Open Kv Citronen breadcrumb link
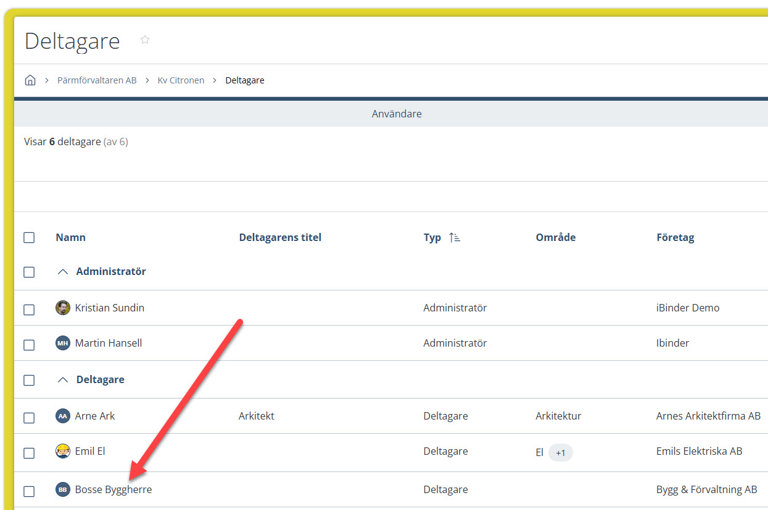 click(x=180, y=80)
